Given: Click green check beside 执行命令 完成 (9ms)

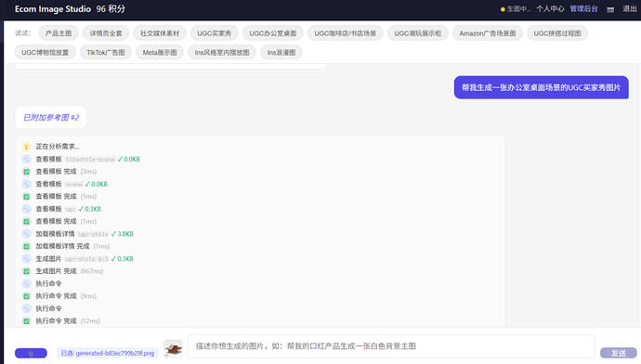Looking at the screenshot, I should coord(27,296).
